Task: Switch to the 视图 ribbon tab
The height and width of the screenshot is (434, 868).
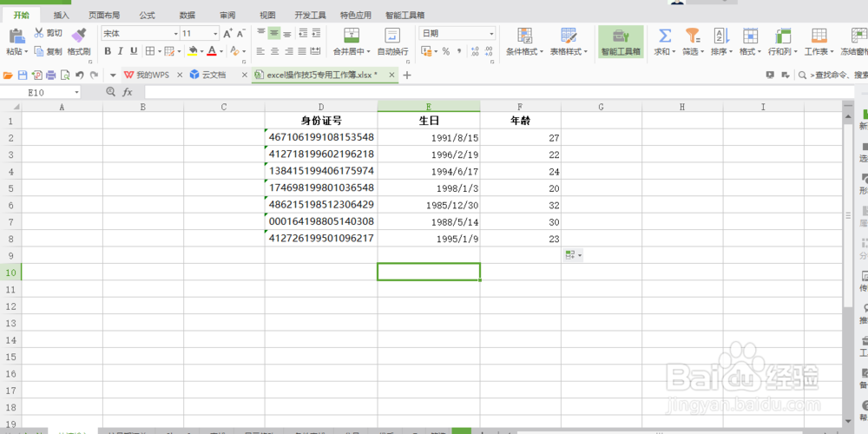Action: pyautogui.click(x=268, y=15)
